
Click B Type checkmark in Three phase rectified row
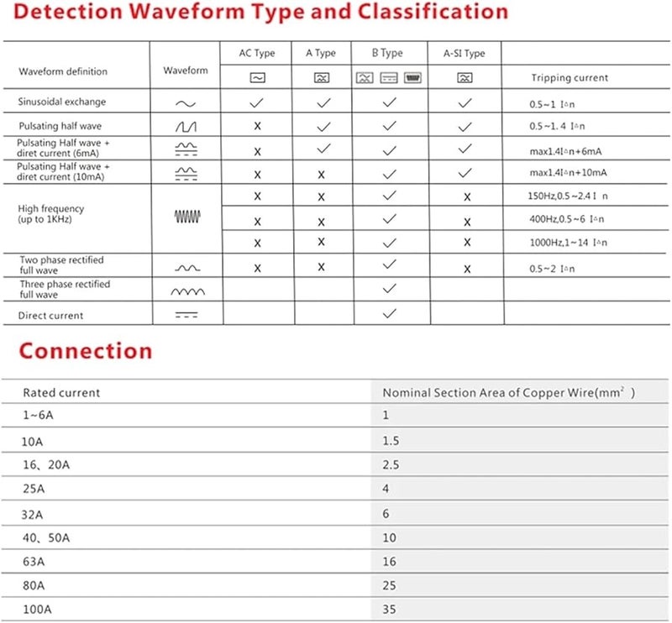(388, 290)
